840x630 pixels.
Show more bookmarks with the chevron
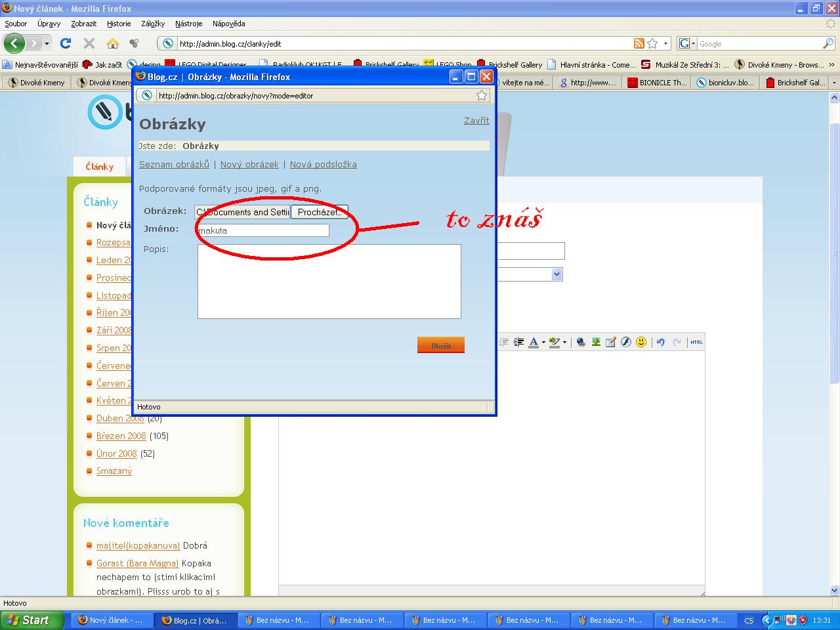(833, 65)
